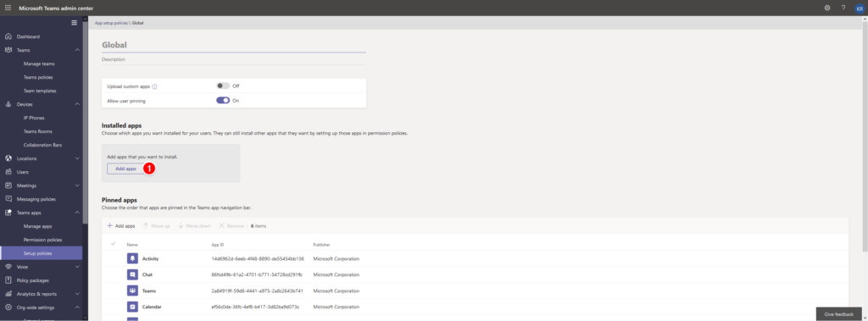Click the Upload custom apps info icon
The height and width of the screenshot is (321, 868).
coord(155,86)
